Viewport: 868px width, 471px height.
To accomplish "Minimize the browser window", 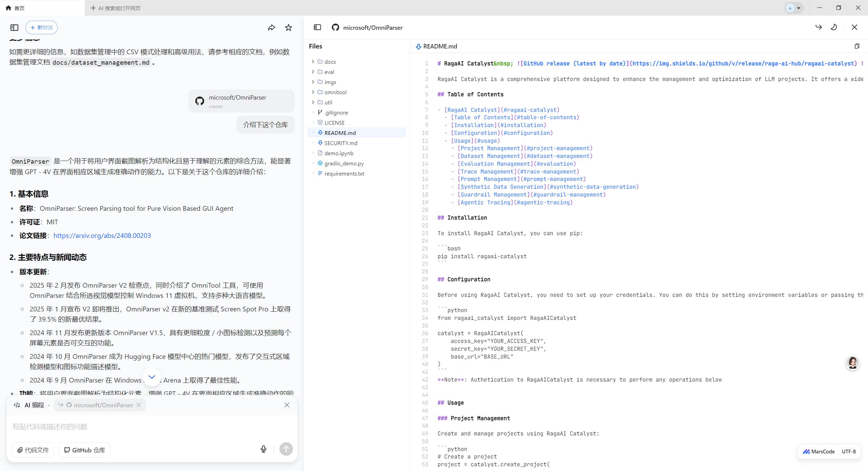I will [820, 8].
